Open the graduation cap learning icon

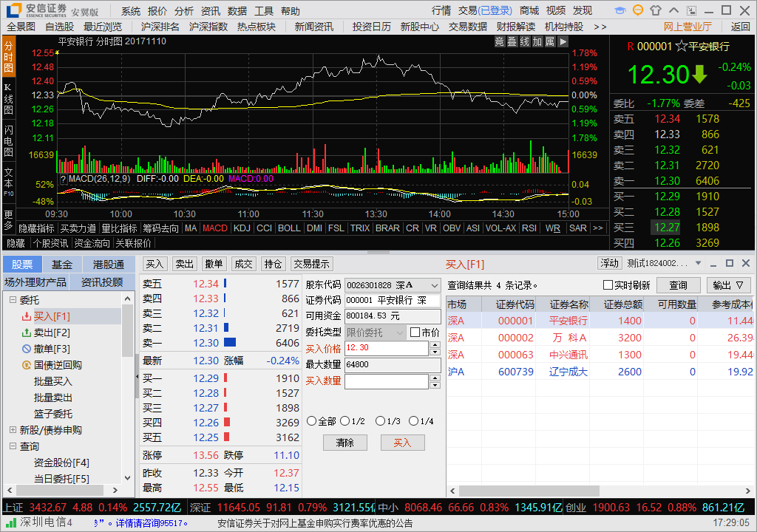[x=620, y=10]
